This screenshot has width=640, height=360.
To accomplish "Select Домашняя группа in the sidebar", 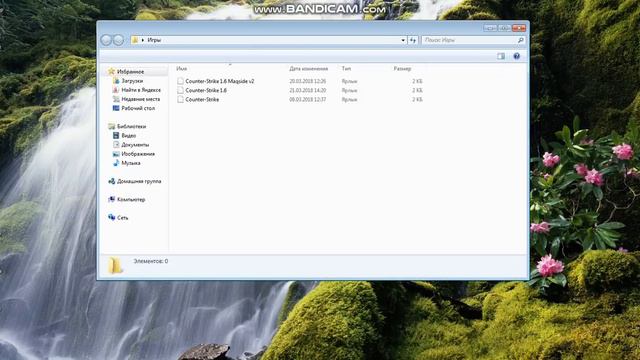I will click(x=139, y=181).
